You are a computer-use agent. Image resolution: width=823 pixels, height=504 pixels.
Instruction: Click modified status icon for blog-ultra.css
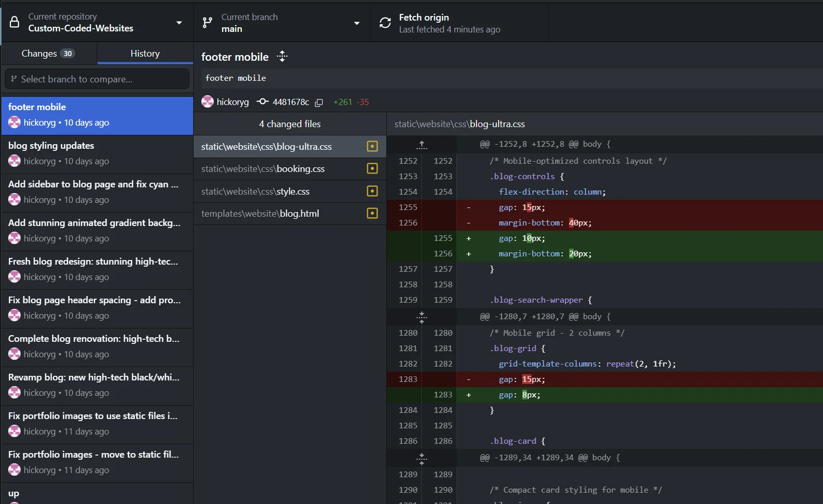(x=372, y=147)
